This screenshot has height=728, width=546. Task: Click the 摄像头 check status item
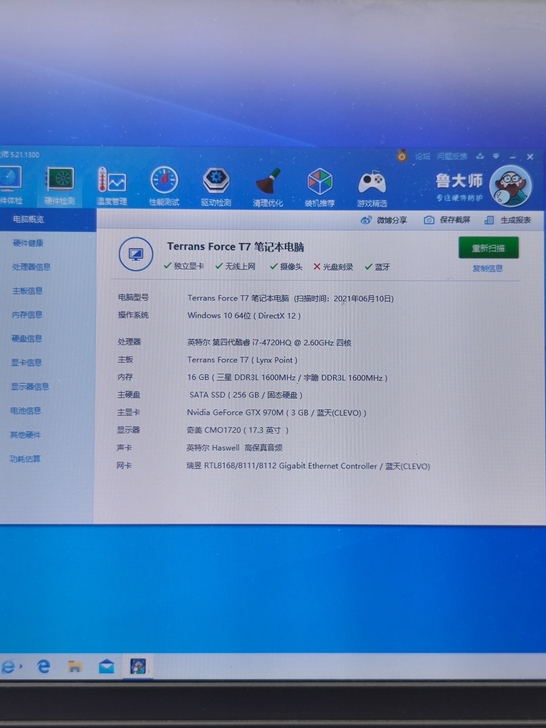click(x=286, y=266)
